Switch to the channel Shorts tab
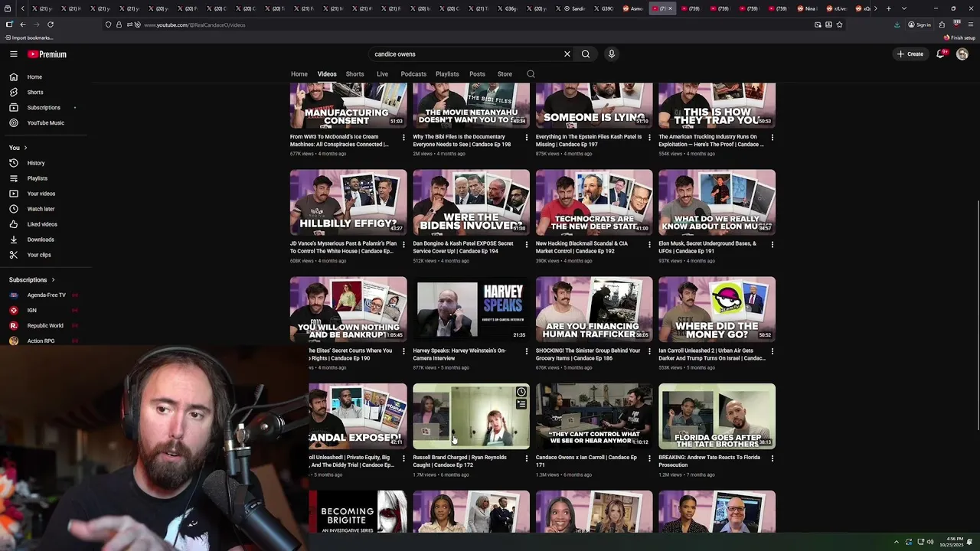 pos(354,74)
